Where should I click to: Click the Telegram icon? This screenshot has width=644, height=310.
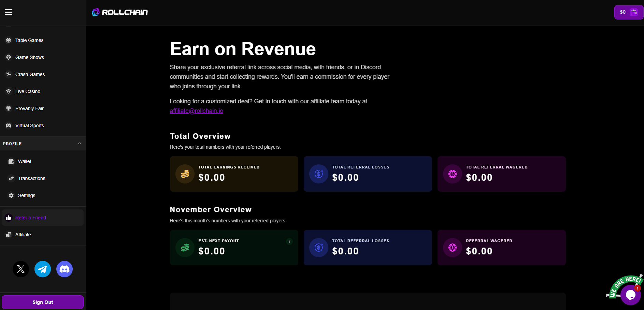(42, 269)
